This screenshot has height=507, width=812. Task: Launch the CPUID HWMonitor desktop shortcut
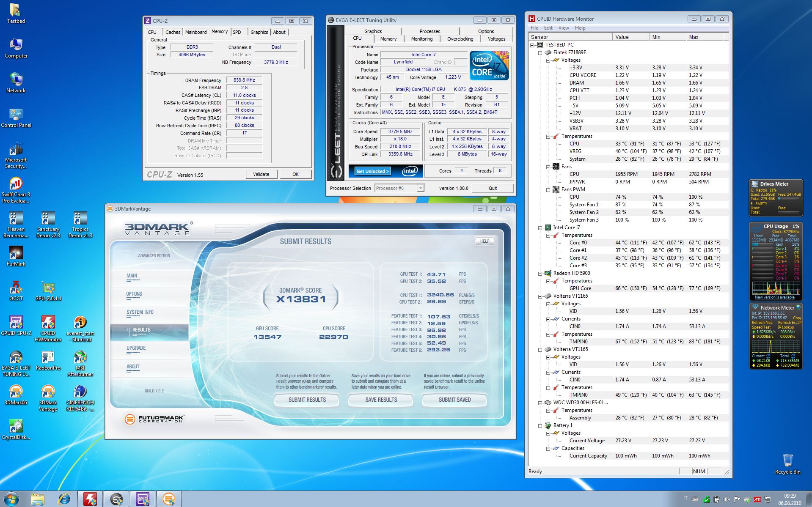click(48, 329)
